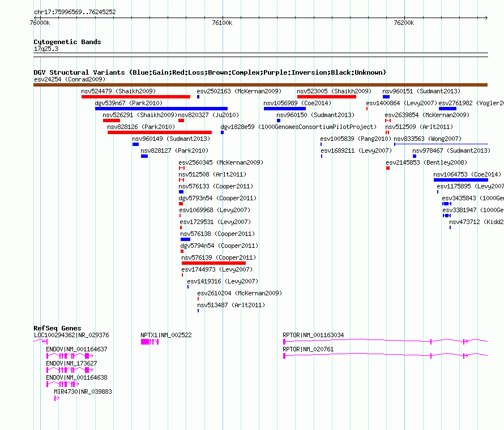
Task: Click the esv1419316 (Levy2007) label
Action: point(223,281)
